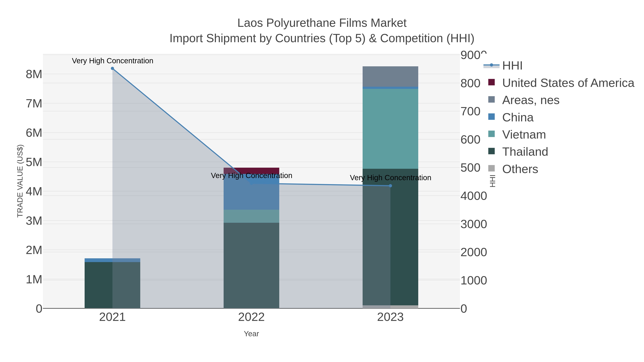This screenshot has height=362, width=644.
Task: Click the HHI line marker icon in legend
Action: [492, 65]
